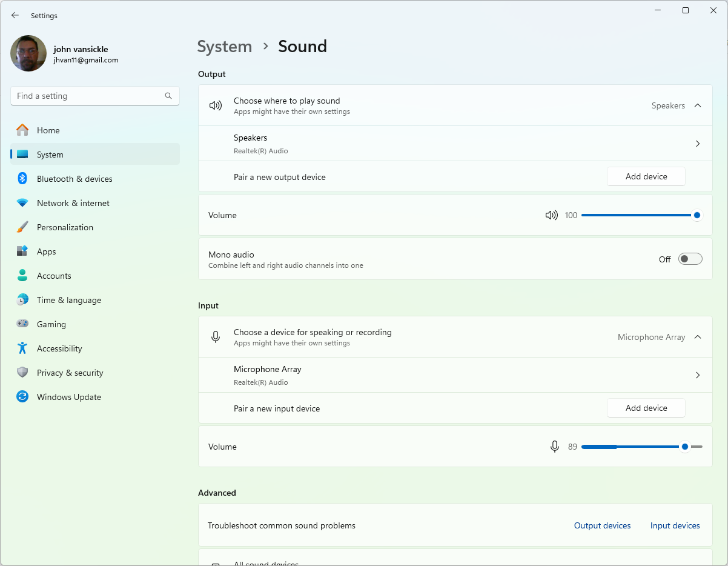This screenshot has width=728, height=566.
Task: Open Microphone Array properties chevron
Action: [698, 375]
